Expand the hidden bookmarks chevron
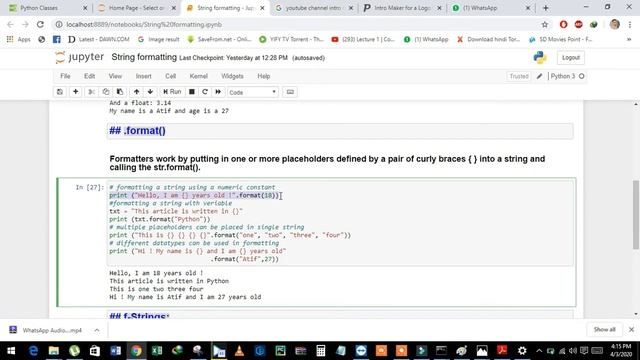 (629, 39)
